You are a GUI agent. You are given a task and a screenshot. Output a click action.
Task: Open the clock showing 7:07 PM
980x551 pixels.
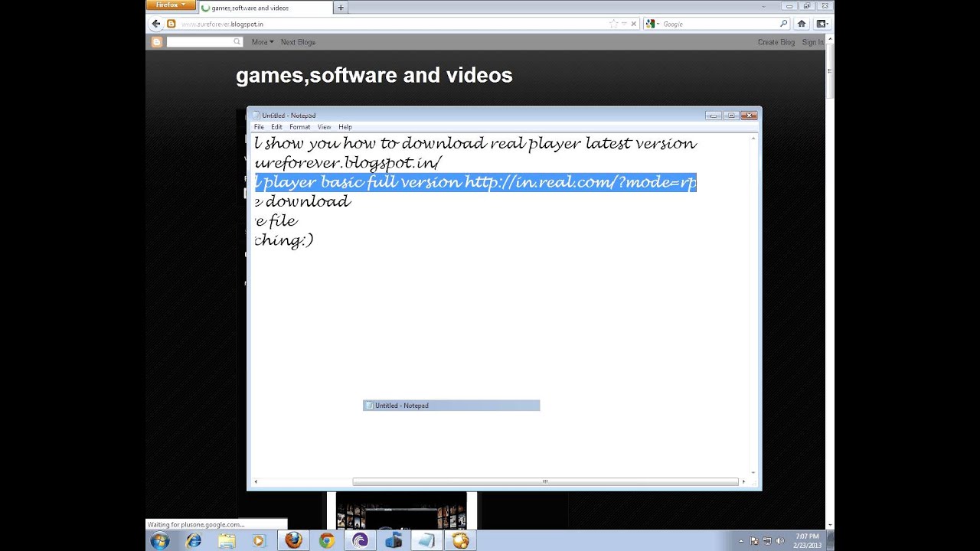coord(807,540)
